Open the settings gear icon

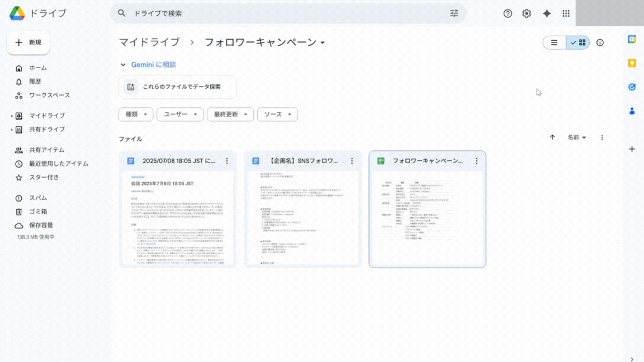tap(527, 13)
